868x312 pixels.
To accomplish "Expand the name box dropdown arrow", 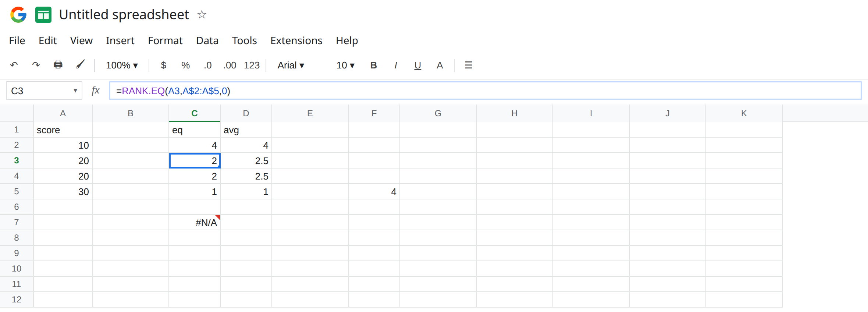I will coord(75,91).
